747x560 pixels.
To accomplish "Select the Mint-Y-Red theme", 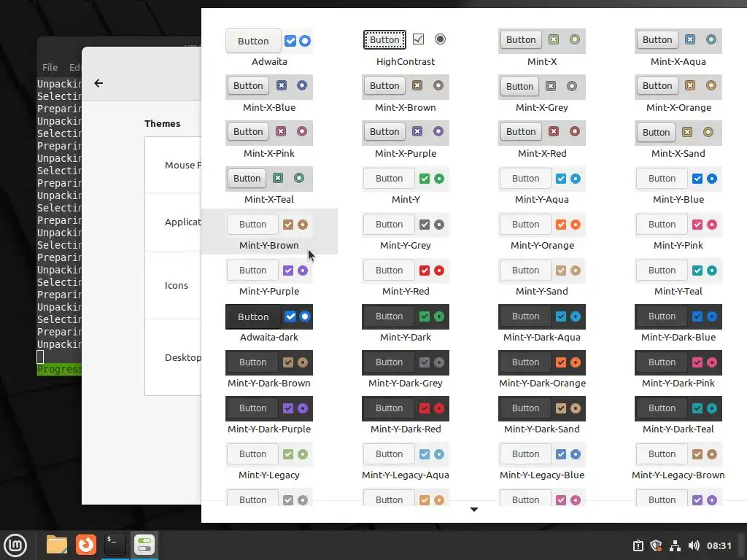I will [406, 278].
